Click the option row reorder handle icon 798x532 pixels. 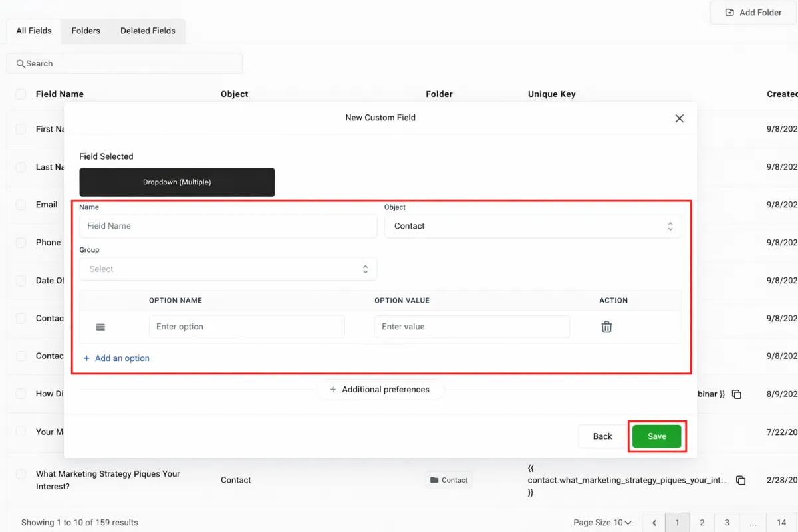pos(100,327)
